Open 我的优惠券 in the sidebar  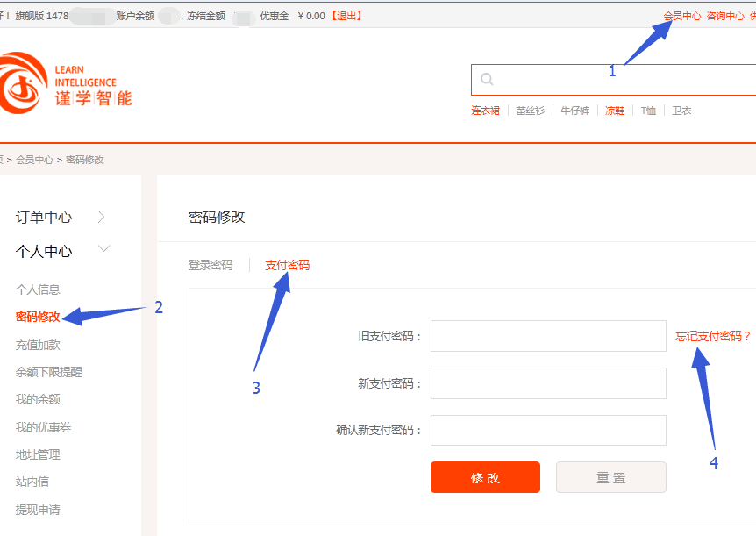coord(43,427)
